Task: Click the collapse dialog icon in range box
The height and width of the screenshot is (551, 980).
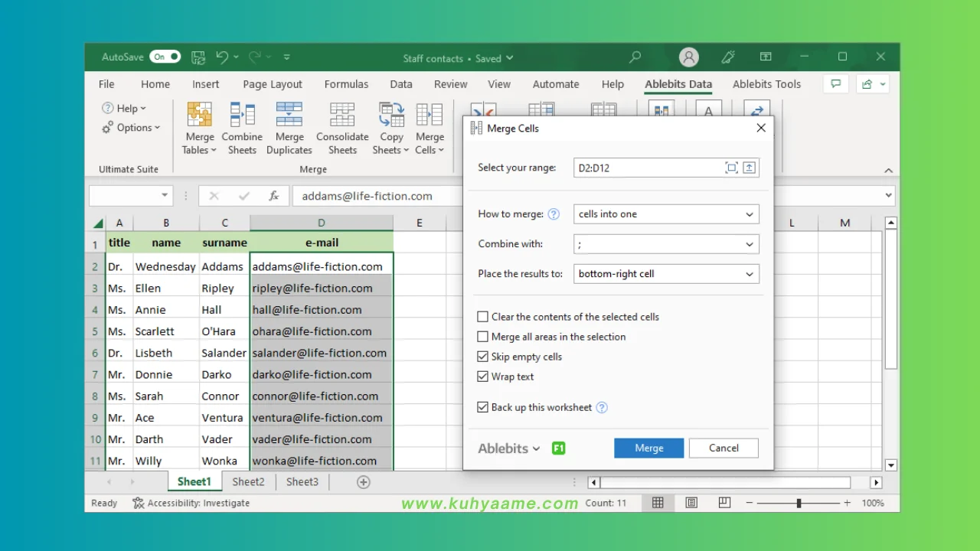Action: point(750,168)
